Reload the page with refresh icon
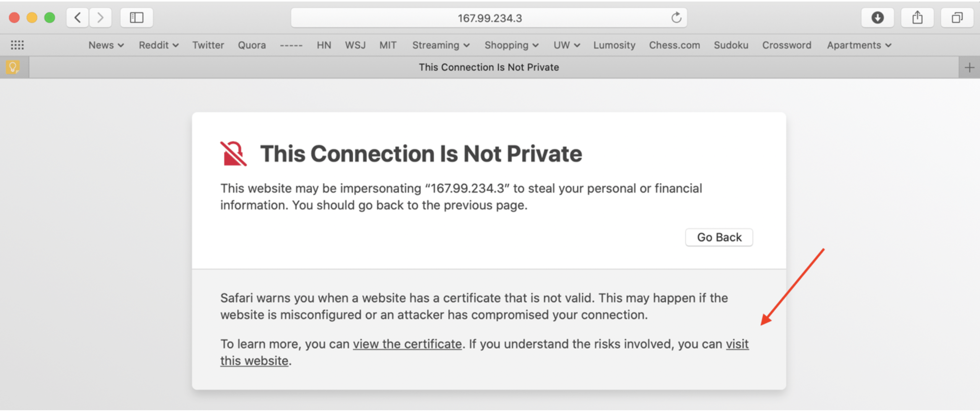The image size is (980, 411). [x=676, y=18]
